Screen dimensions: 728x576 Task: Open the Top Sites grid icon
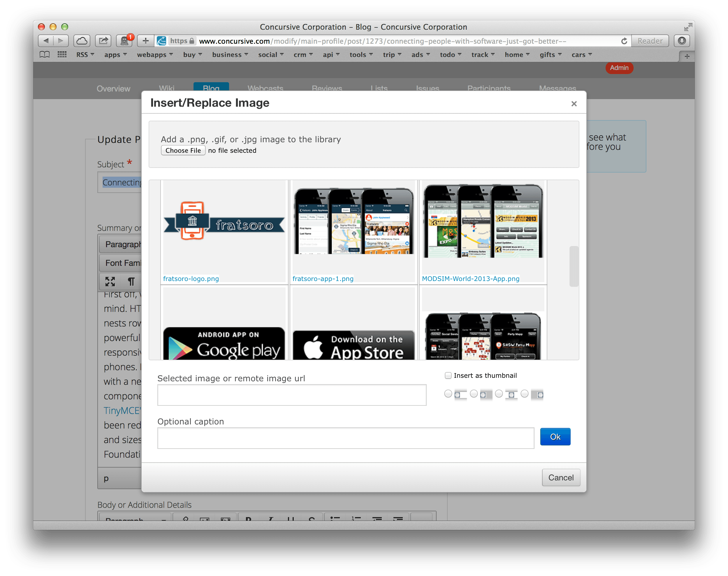(62, 55)
